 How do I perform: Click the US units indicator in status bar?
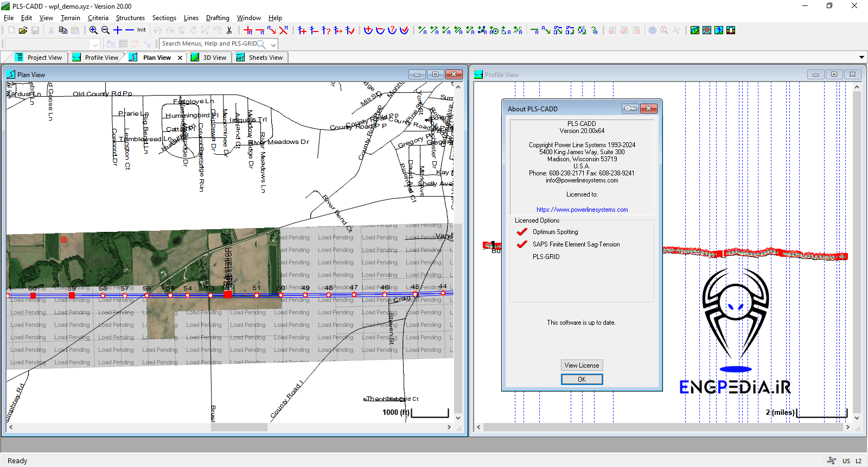coord(846,461)
